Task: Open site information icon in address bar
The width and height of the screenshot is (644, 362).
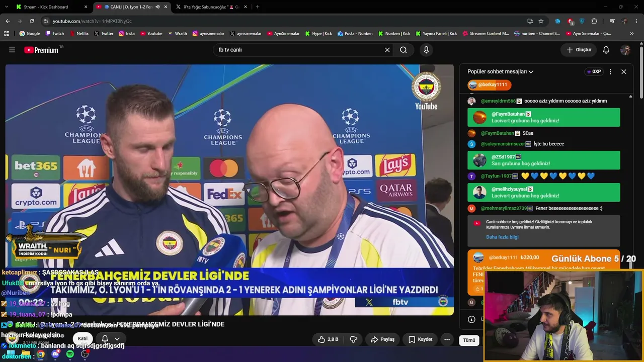Action: [46, 21]
